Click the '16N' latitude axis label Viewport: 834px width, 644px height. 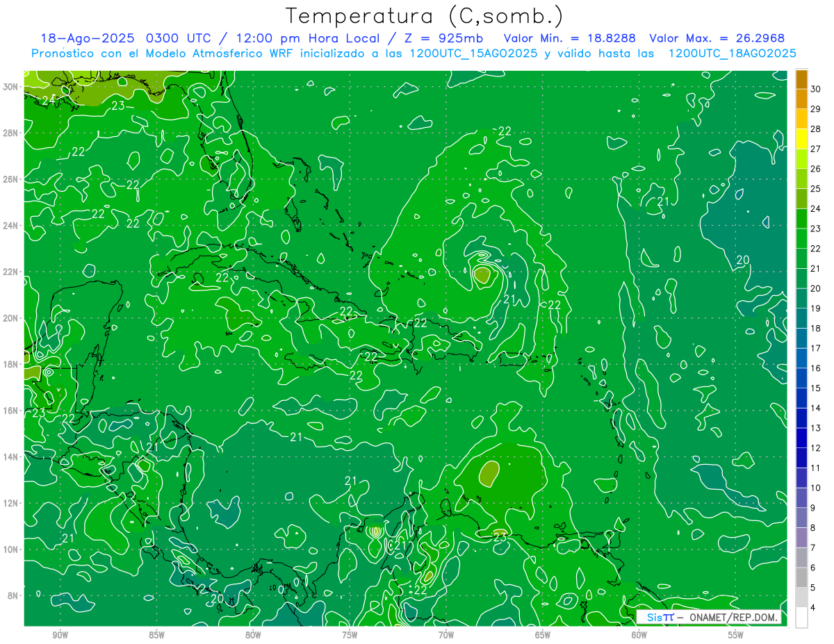[11, 411]
